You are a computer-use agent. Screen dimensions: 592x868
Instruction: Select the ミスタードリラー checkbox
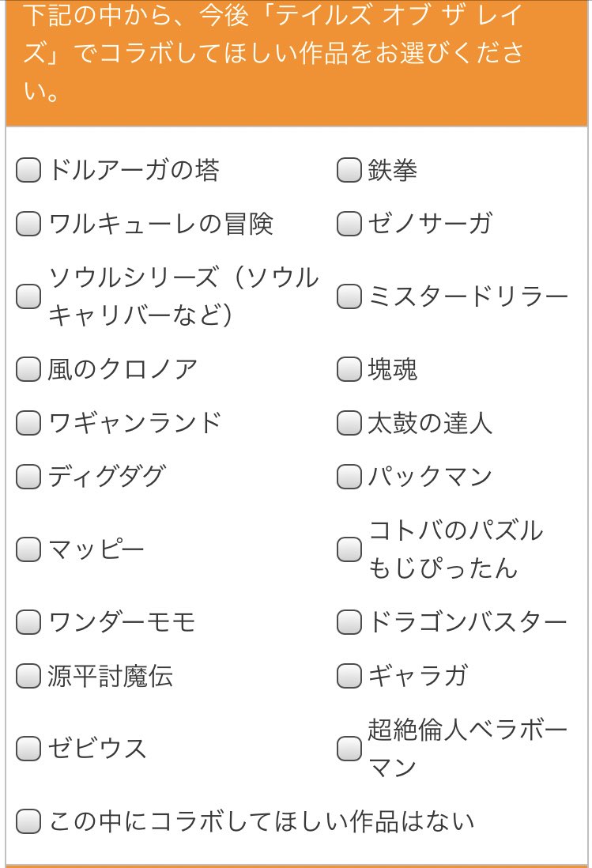point(349,296)
